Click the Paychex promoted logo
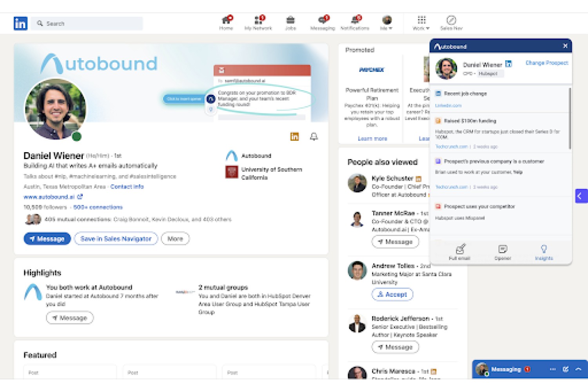The height and width of the screenshot is (392, 588). tap(372, 70)
